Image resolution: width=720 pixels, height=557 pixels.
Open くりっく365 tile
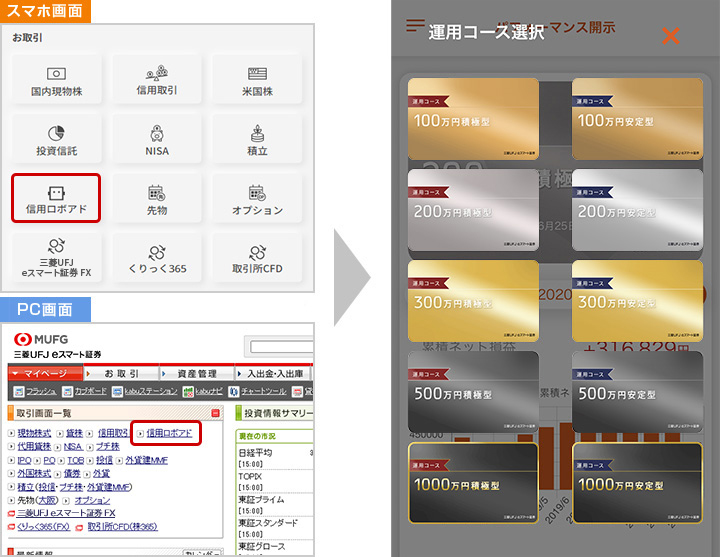[x=157, y=258]
